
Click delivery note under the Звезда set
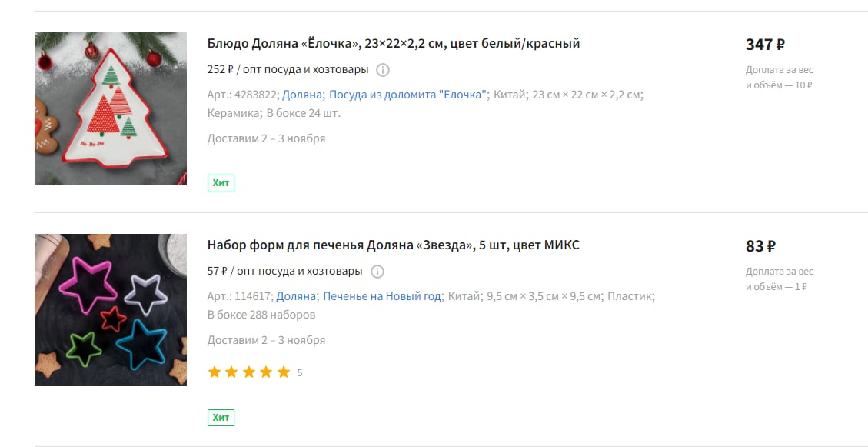(x=266, y=340)
